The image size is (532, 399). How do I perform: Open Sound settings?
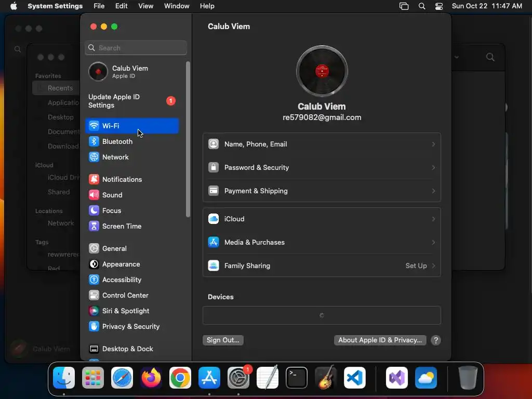click(x=131, y=195)
